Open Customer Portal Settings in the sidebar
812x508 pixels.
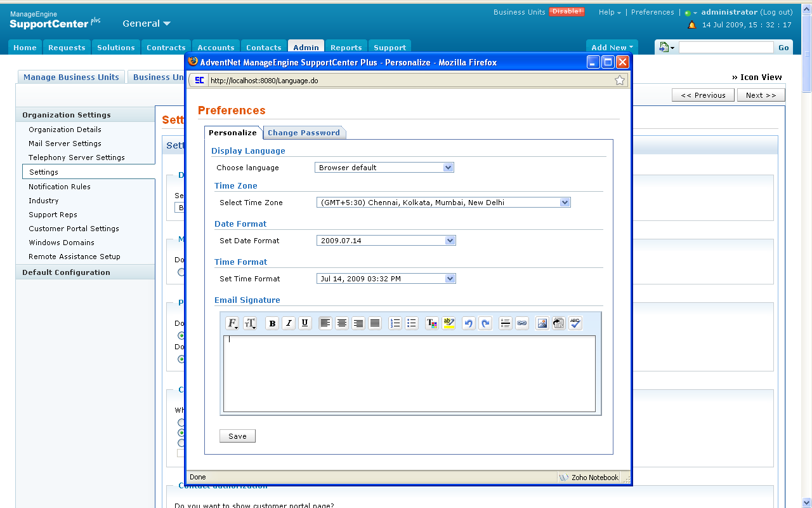tap(74, 229)
